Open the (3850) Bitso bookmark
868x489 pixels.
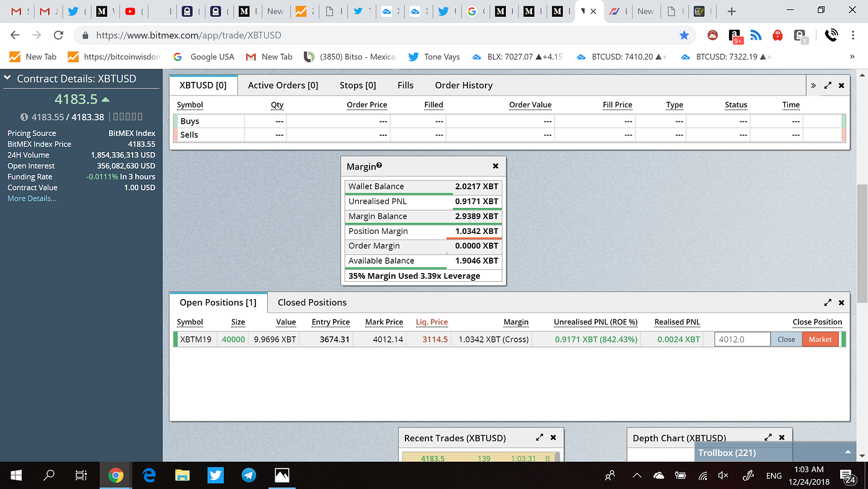coord(350,56)
